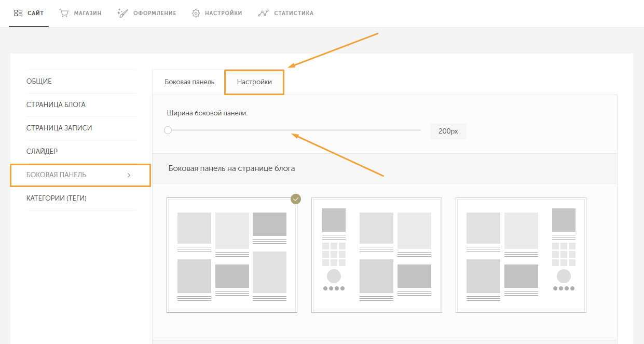Click the САЙТ grid icon
Image resolution: width=644 pixels, height=344 pixels.
tap(18, 13)
